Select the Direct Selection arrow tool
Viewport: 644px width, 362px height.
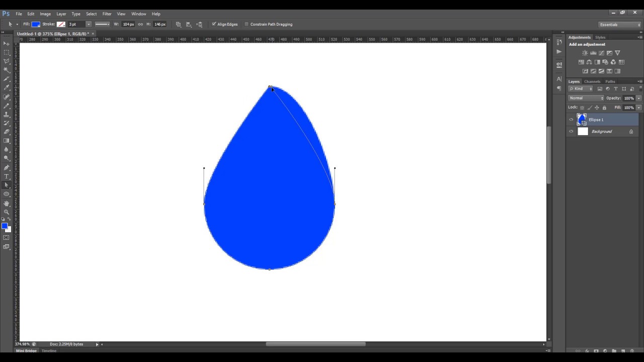point(7,185)
